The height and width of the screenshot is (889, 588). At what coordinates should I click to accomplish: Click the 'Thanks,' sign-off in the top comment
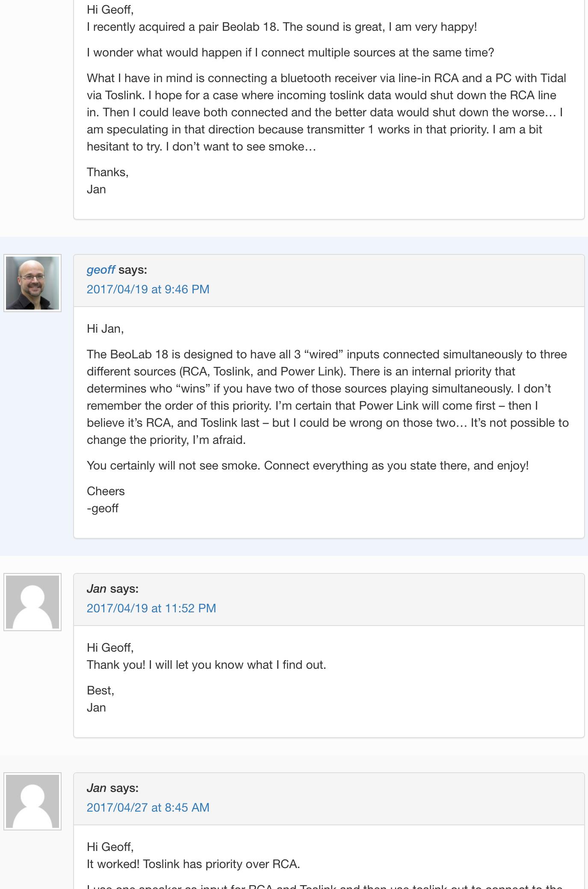108,172
